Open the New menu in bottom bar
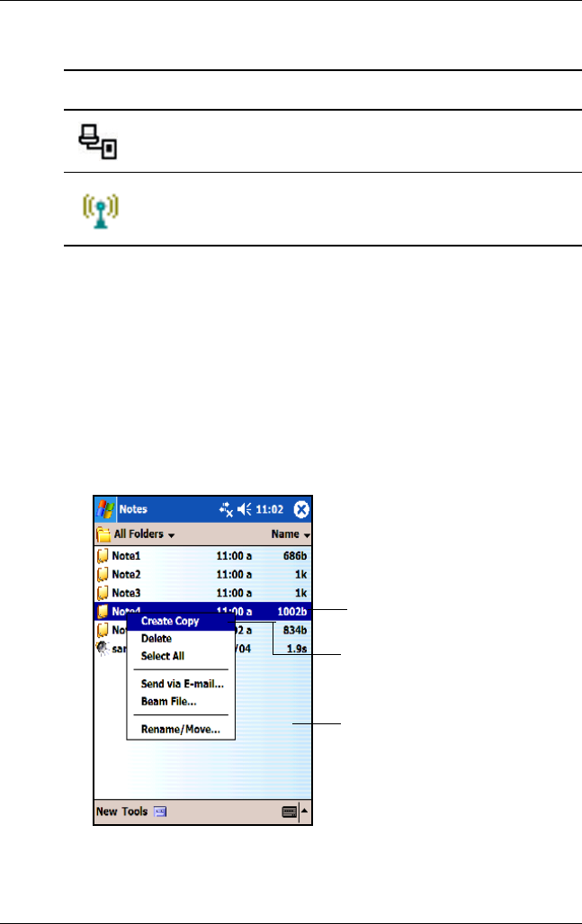Screen dimensions: 582x924 pyautogui.click(x=107, y=812)
